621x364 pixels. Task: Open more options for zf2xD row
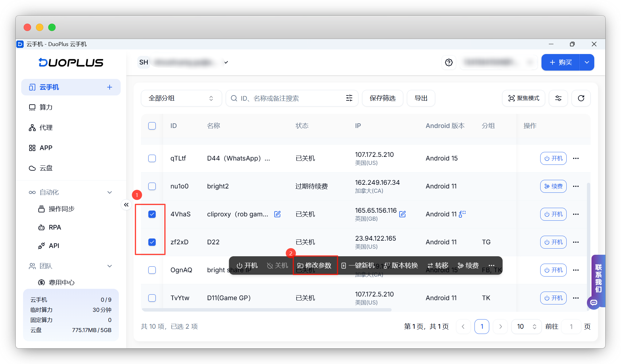point(576,242)
